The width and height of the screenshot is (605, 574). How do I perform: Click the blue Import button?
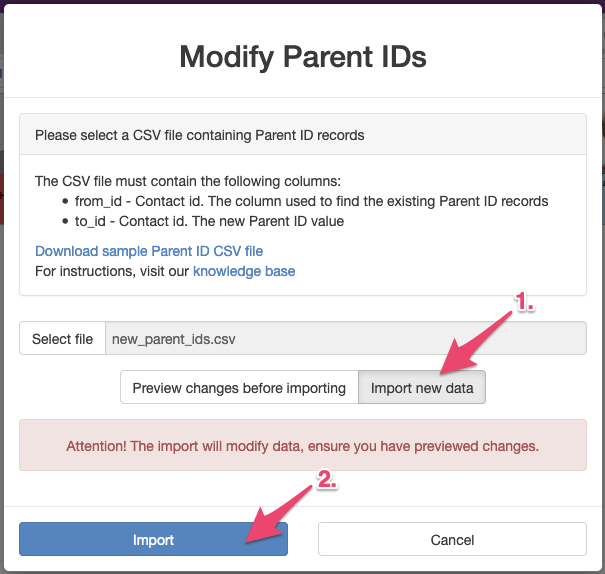click(153, 539)
